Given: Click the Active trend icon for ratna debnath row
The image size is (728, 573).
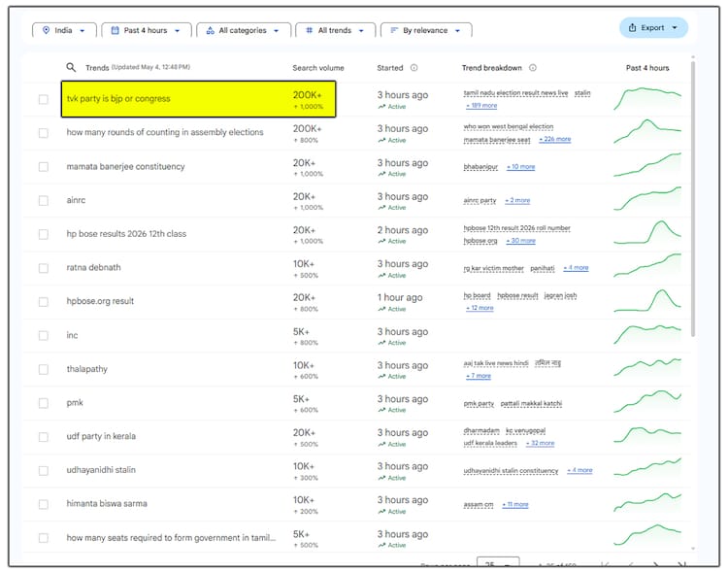Looking at the screenshot, I should click(381, 276).
